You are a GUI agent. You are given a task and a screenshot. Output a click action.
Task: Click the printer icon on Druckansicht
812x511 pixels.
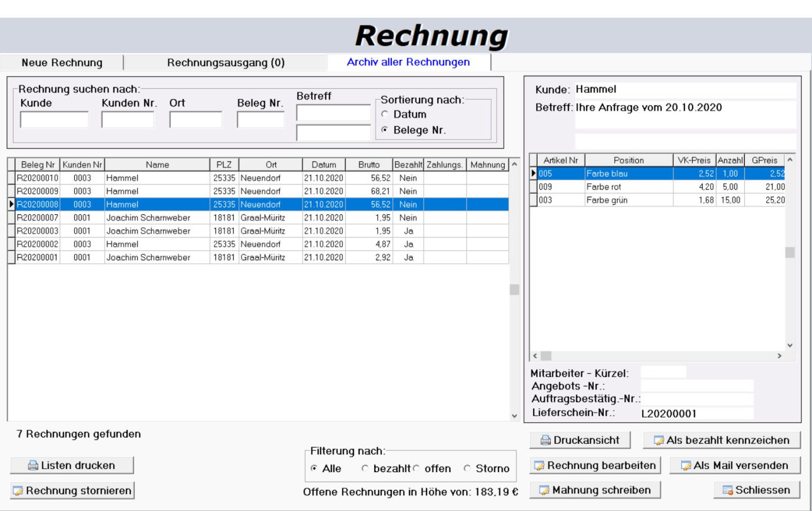(x=545, y=440)
